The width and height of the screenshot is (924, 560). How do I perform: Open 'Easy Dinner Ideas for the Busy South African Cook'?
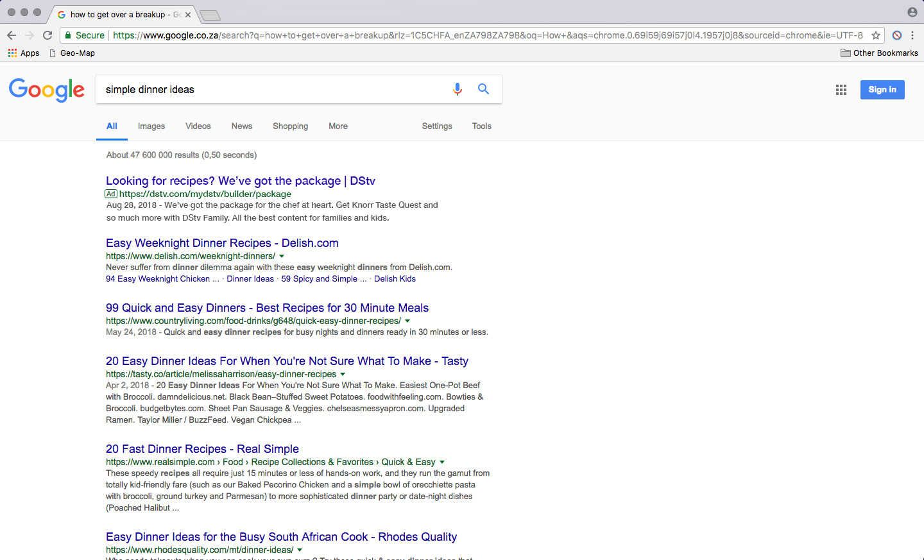pyautogui.click(x=281, y=537)
